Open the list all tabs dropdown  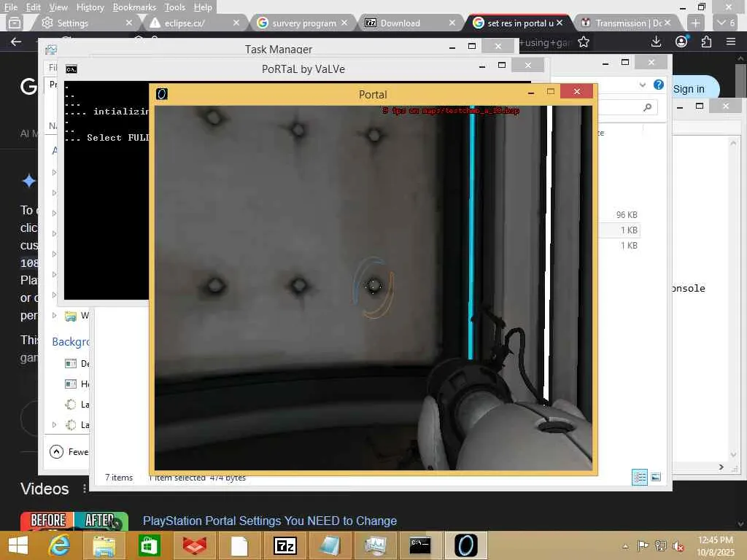(x=726, y=23)
